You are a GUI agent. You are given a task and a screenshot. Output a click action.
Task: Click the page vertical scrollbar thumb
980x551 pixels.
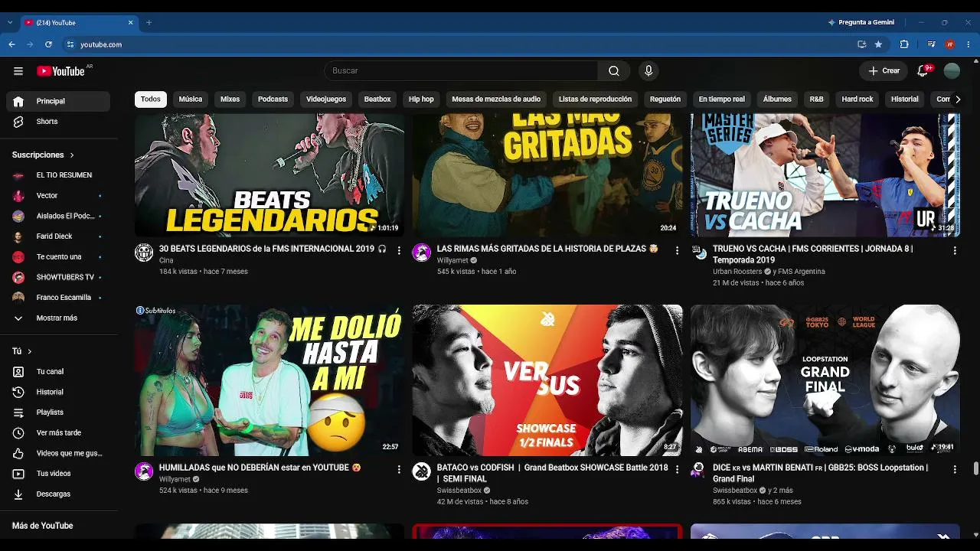coord(975,468)
